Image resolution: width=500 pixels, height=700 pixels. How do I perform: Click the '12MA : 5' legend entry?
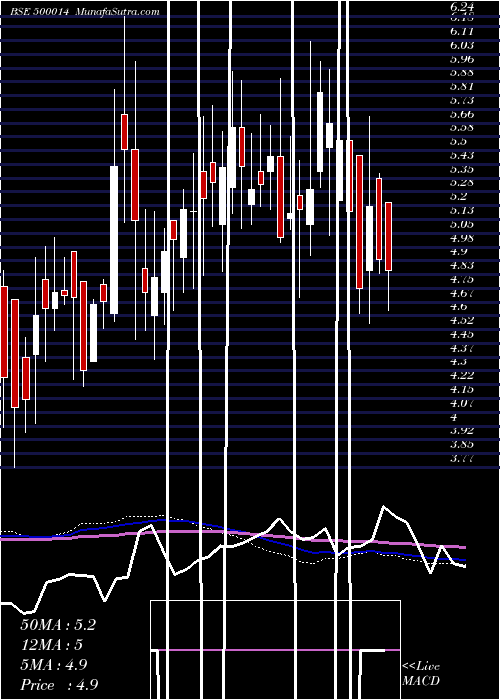tap(52, 645)
